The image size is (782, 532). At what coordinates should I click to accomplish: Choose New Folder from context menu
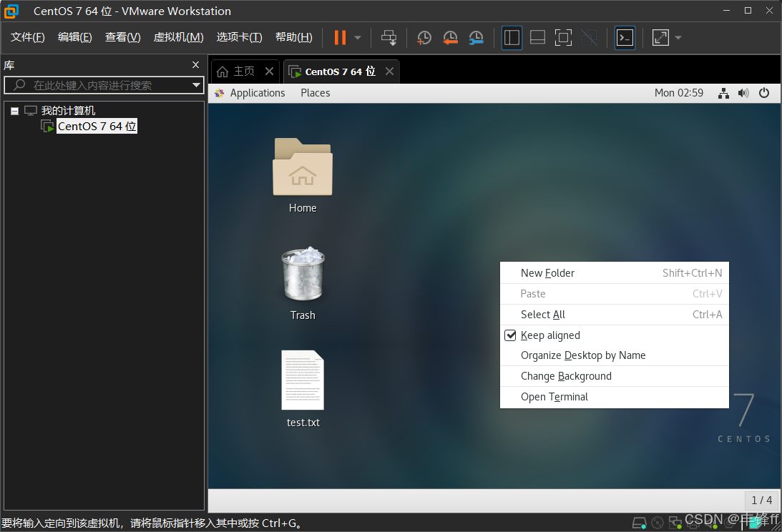615,273
